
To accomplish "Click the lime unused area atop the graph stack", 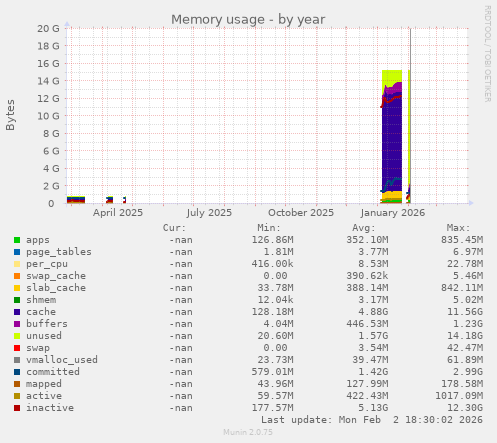I will tap(392, 77).
